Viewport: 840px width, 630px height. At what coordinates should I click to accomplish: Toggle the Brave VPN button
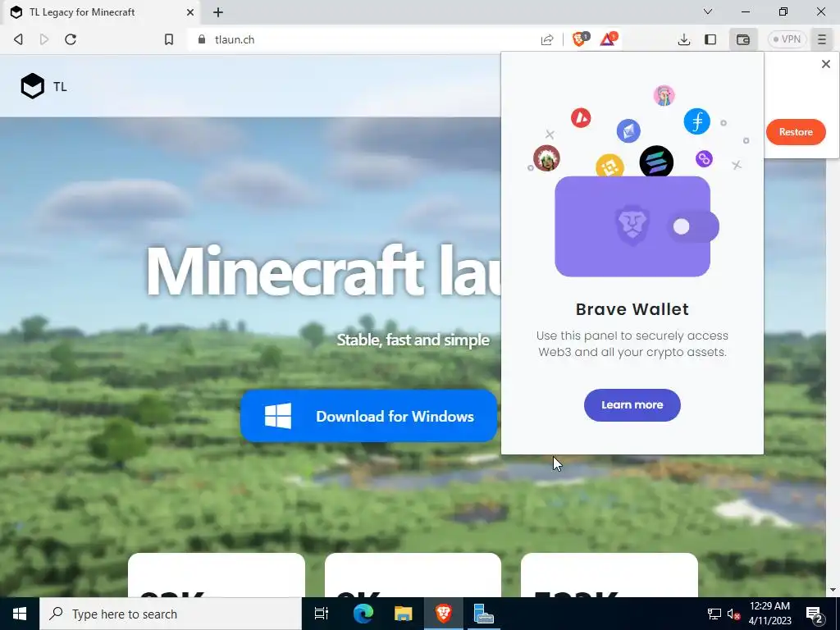pos(787,39)
